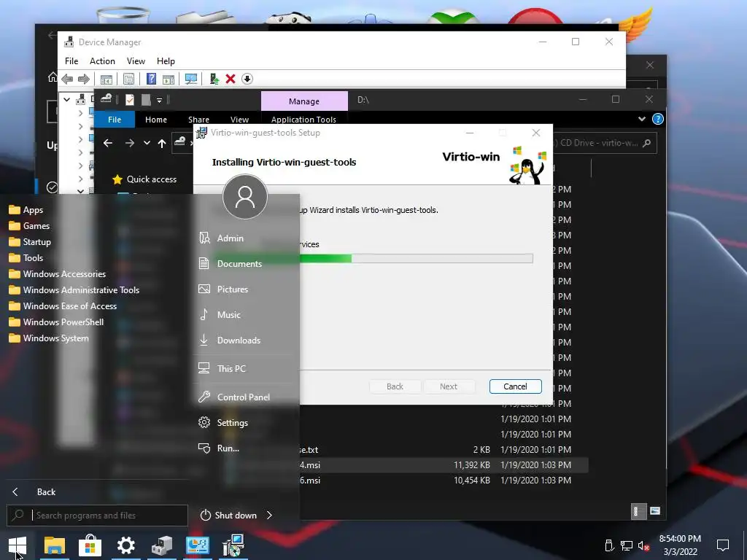
Task: Click the search magnifier in Explorer search box
Action: tap(646, 143)
